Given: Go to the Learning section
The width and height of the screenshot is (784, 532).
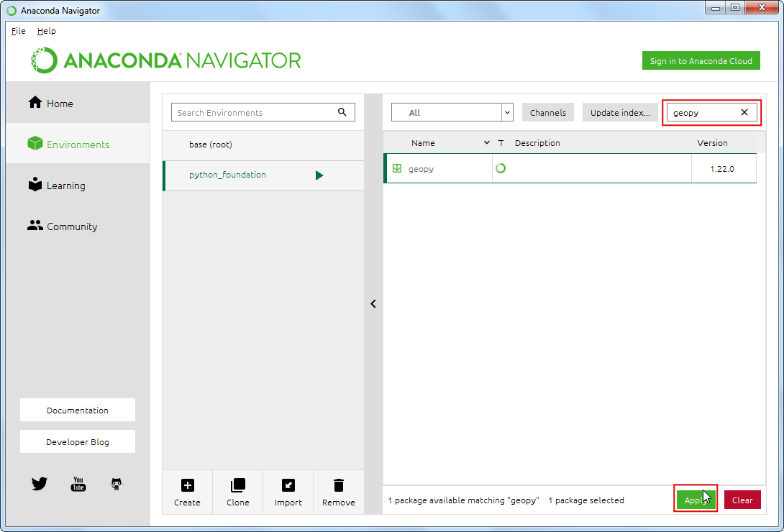Looking at the screenshot, I should (78, 185).
